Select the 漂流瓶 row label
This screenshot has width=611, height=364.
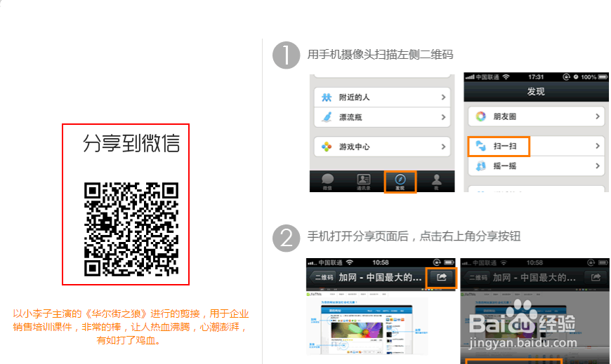pos(350,117)
